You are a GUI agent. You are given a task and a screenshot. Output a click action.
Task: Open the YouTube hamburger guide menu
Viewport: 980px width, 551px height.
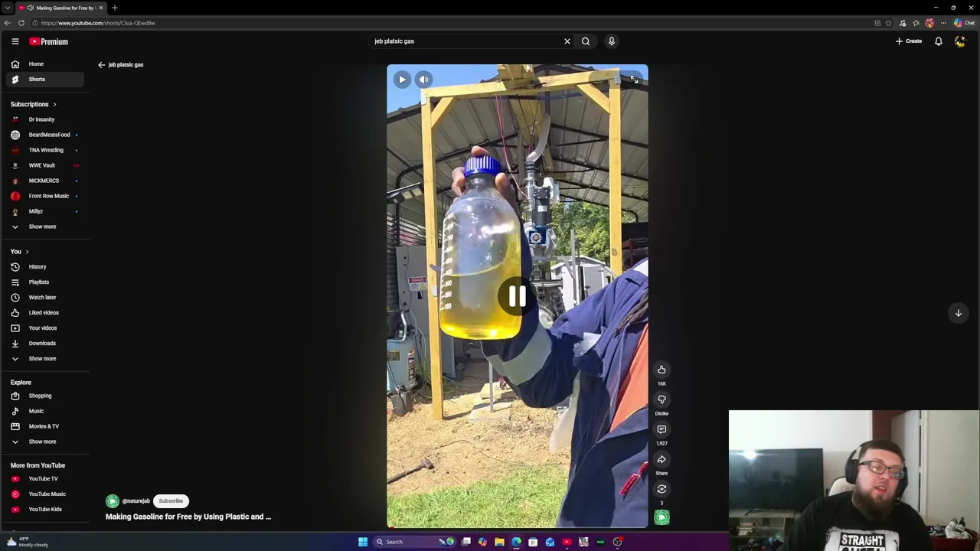[15, 41]
